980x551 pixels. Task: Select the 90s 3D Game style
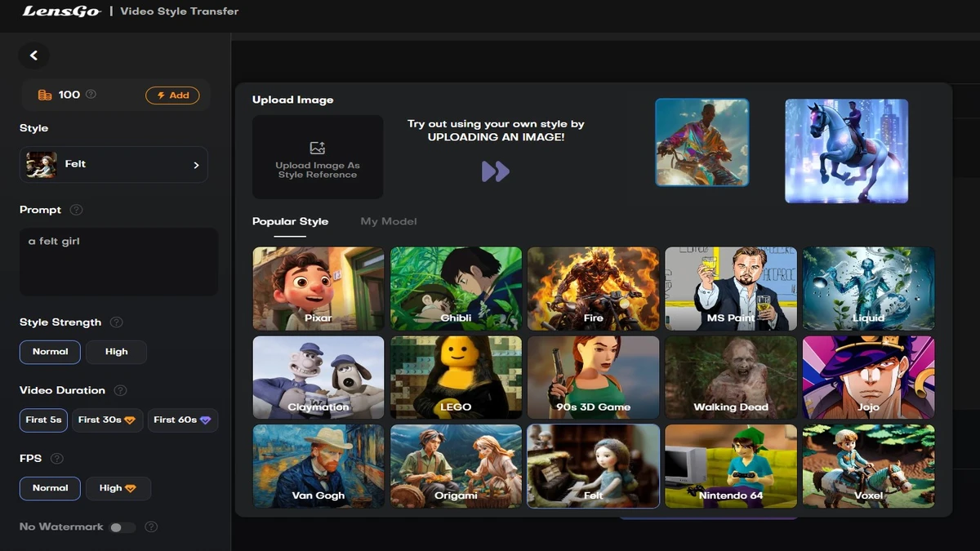pos(594,377)
